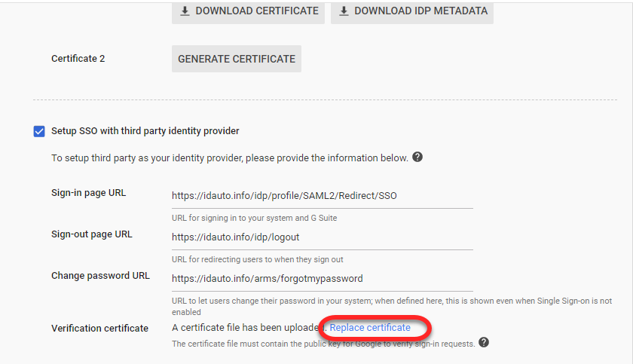Edit the Change password URL field

pos(323,279)
